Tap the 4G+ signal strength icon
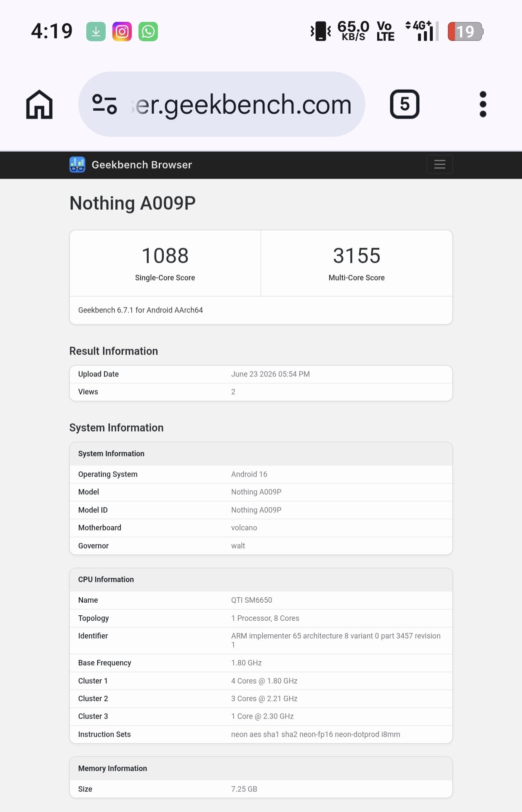This screenshot has width=522, height=812. [422, 31]
